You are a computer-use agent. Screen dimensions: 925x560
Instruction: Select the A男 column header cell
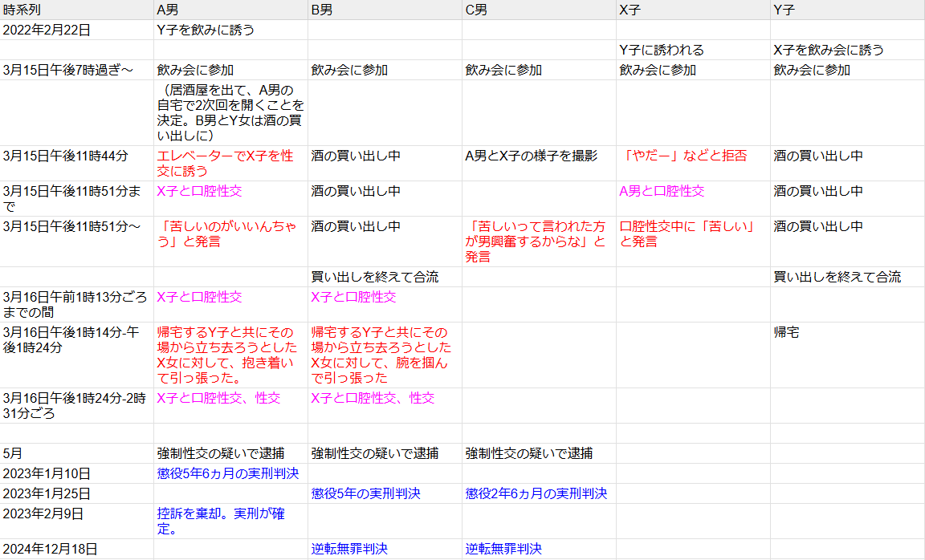click(x=230, y=10)
